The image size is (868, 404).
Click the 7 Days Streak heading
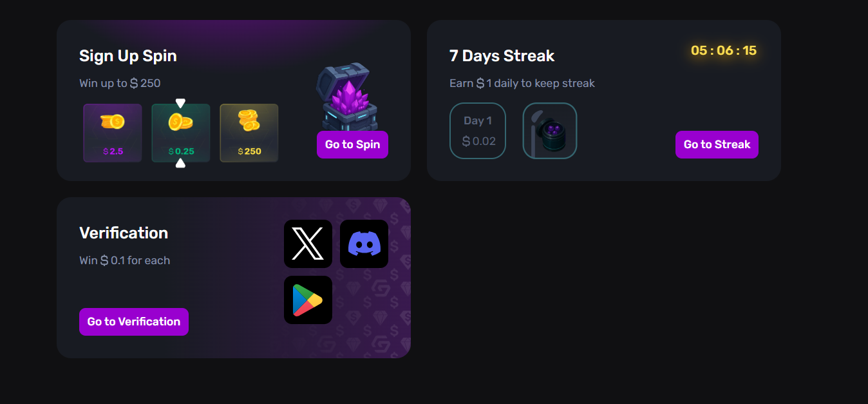point(502,56)
